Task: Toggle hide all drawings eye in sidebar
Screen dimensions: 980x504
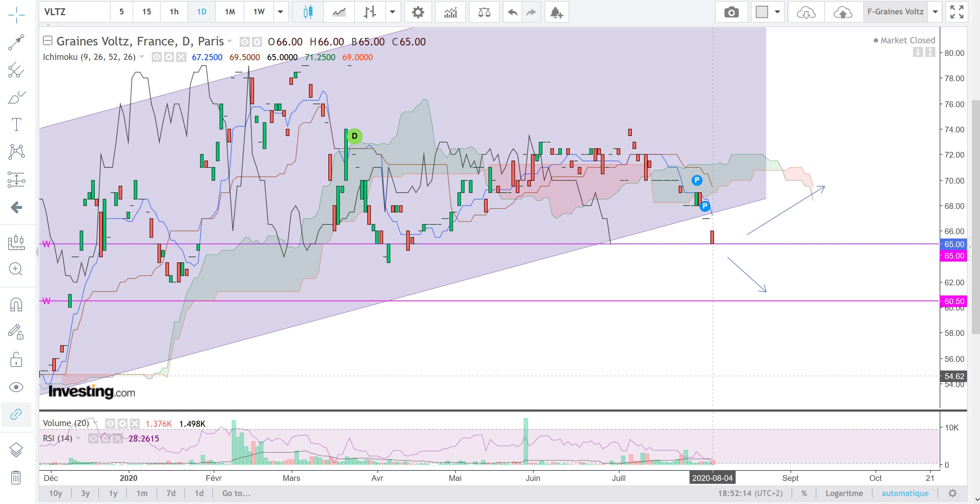Action: [x=16, y=387]
